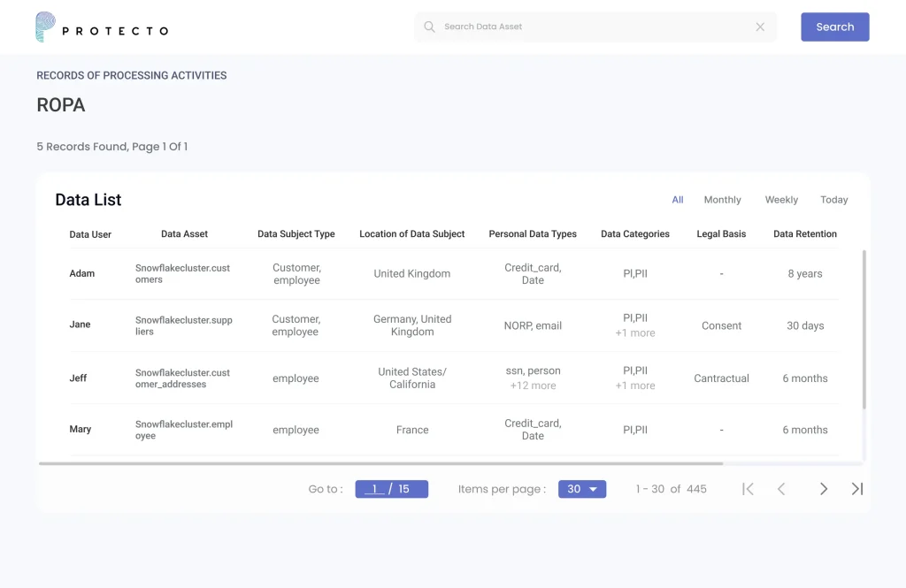The image size is (906, 588).
Task: Select the Monthly filter tab
Action: (x=722, y=200)
